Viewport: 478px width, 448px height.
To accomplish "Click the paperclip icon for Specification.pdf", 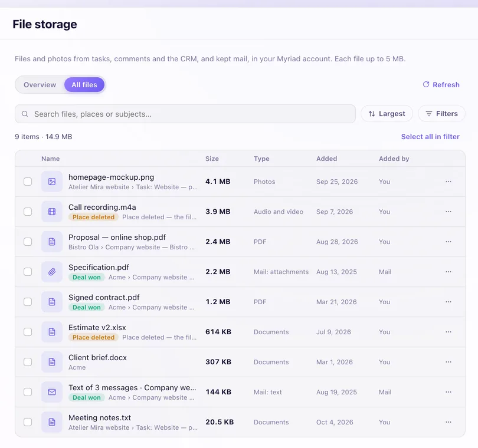I will click(52, 272).
